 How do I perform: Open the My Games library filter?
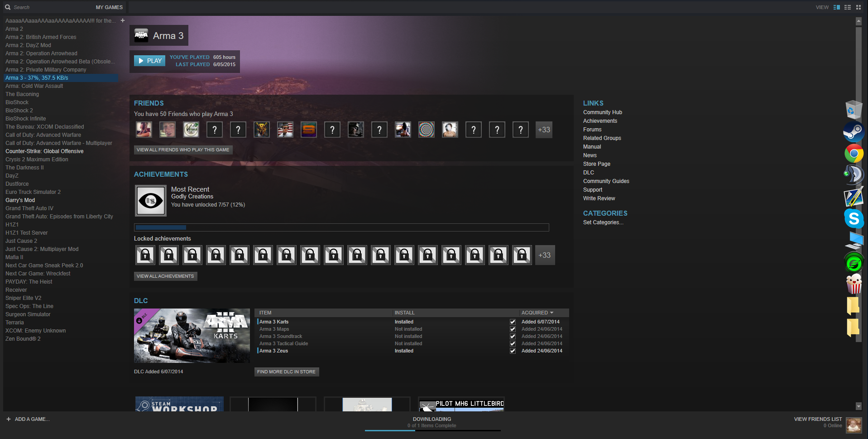pos(109,7)
